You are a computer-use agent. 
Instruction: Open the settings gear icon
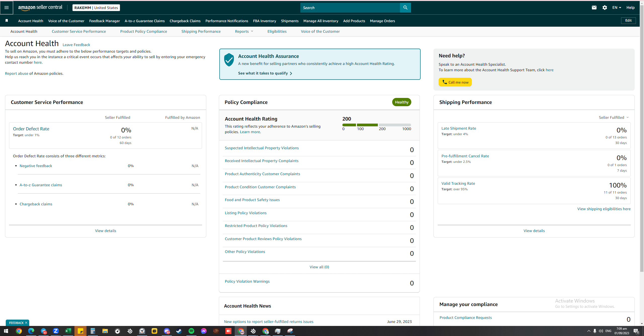point(605,8)
